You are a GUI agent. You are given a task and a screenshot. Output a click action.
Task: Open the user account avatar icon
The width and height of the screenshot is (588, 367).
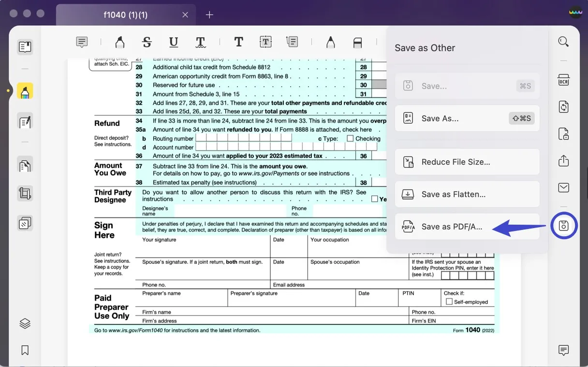(575, 13)
